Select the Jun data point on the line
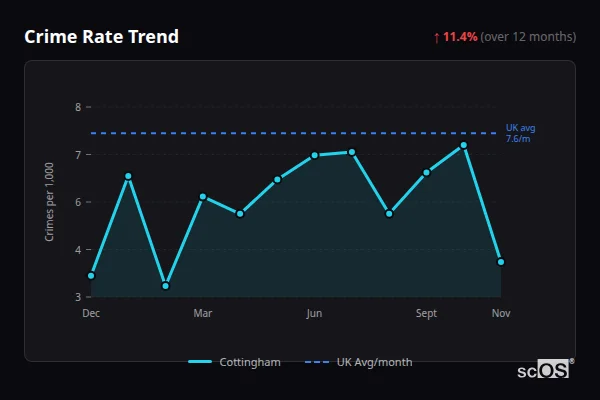 (x=315, y=155)
